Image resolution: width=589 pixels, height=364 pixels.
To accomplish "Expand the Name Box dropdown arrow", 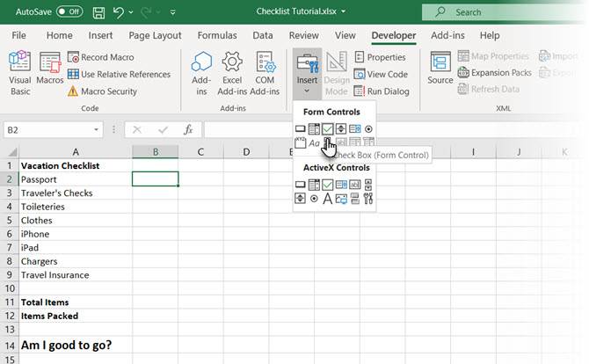I will point(96,130).
